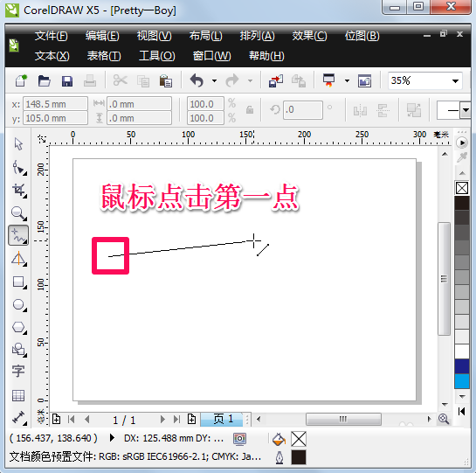Add a page before current
Viewport: 476px width, 473px height.
click(56, 419)
